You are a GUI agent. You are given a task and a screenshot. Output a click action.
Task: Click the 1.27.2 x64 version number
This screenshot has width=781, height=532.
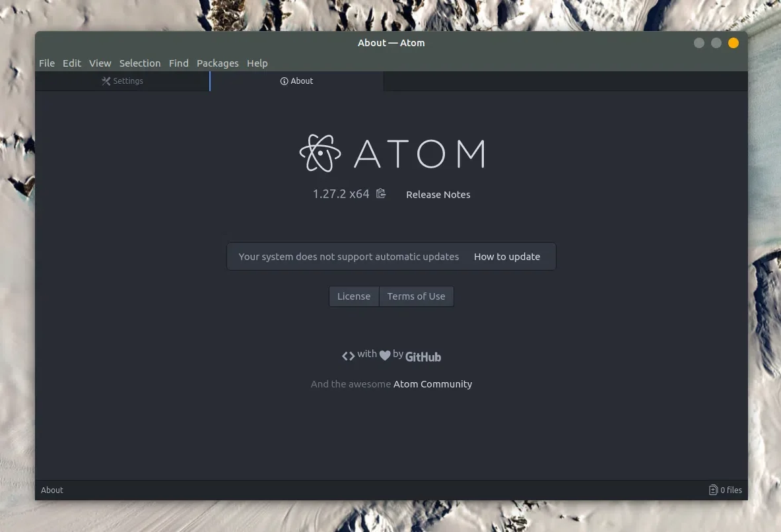pyautogui.click(x=341, y=194)
